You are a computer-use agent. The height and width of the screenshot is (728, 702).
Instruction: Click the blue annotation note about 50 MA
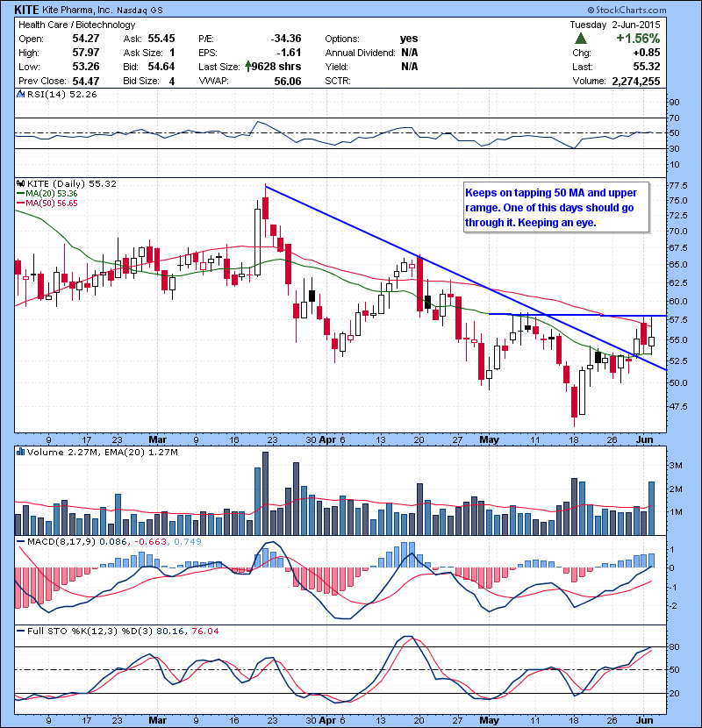556,207
